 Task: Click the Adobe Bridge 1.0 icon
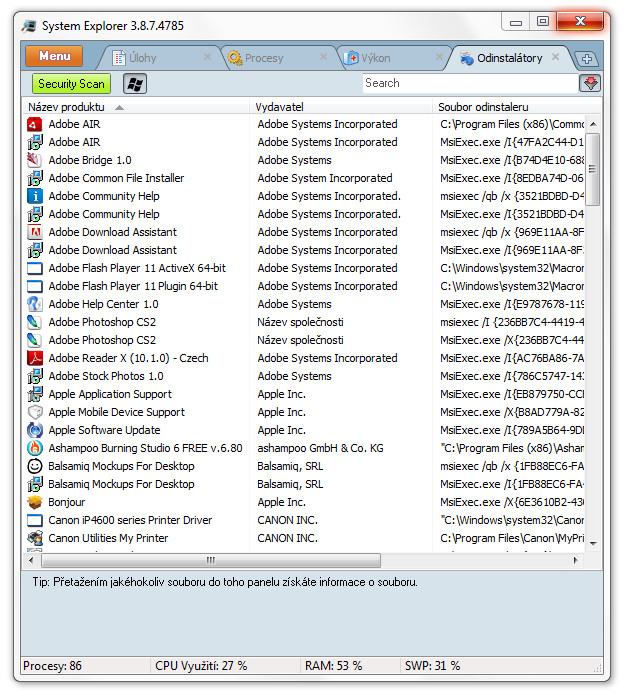(35, 160)
